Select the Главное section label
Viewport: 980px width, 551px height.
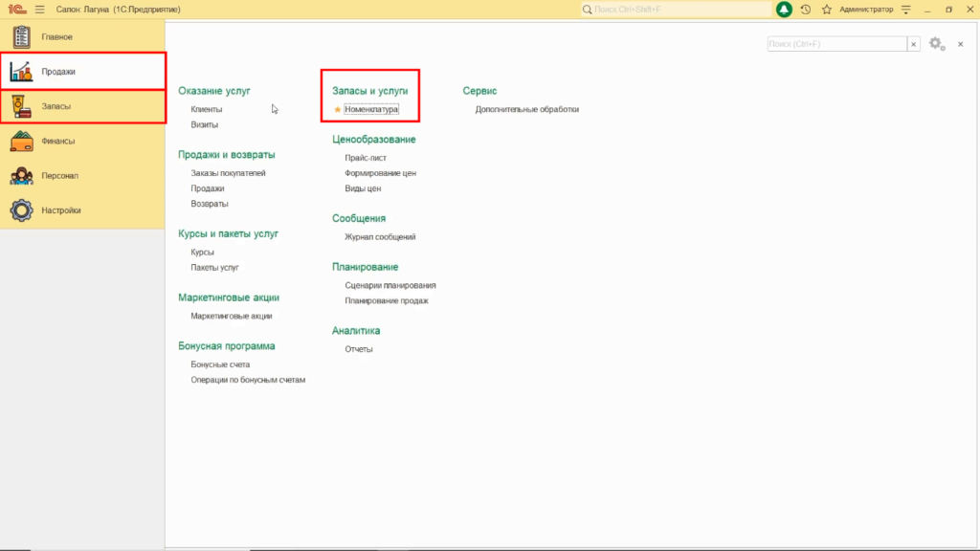56,37
